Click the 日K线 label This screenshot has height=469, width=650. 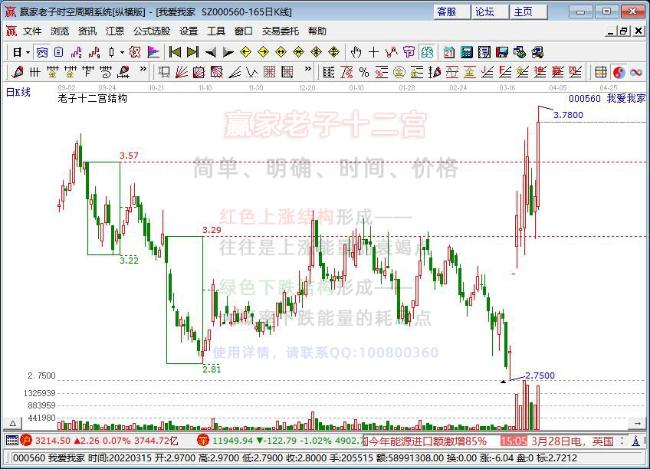(x=18, y=92)
